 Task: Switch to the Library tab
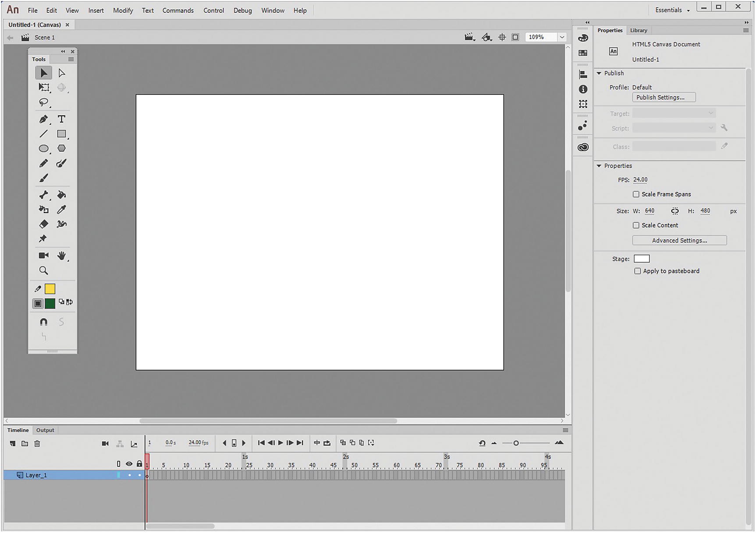pyautogui.click(x=638, y=30)
